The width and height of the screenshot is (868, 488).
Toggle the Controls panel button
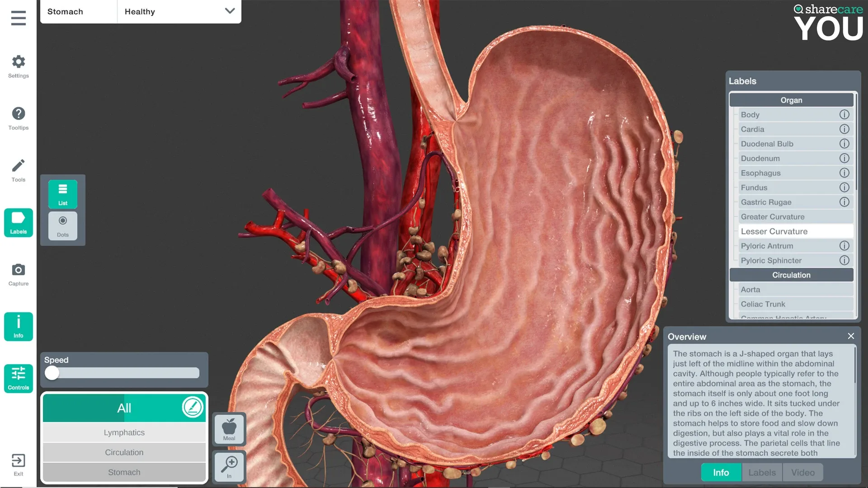point(18,378)
